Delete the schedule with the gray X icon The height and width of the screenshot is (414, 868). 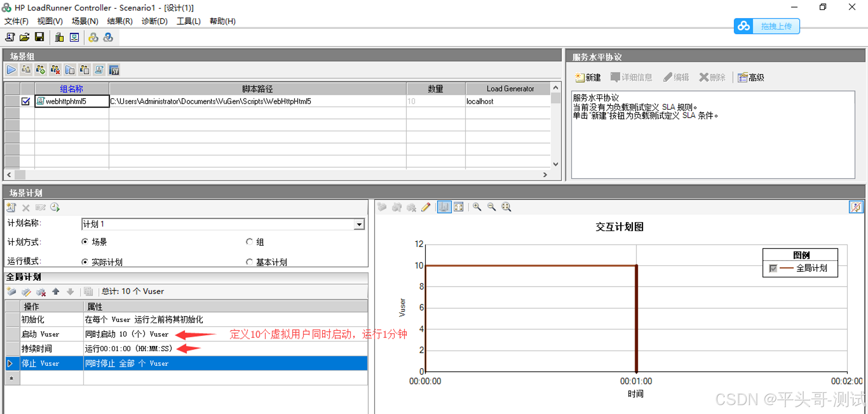pyautogui.click(x=26, y=207)
